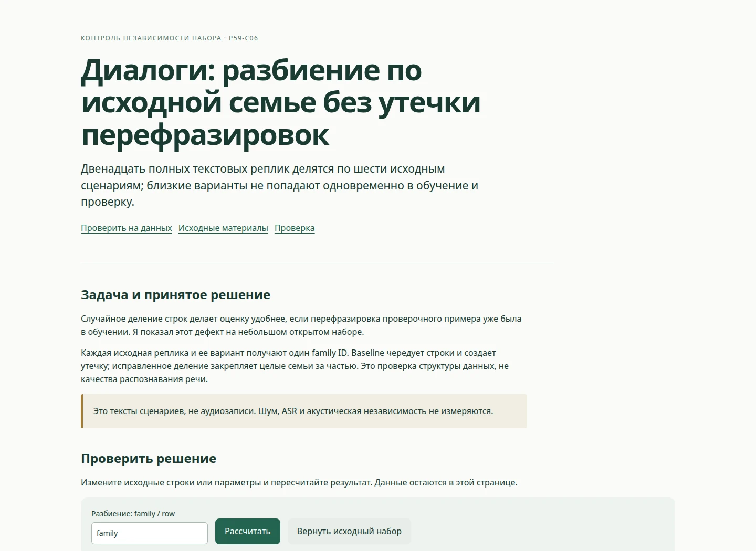This screenshot has height=551, width=756.
Task: Click the instruction 'Измените исходные строки или параметры'
Action: click(x=299, y=482)
